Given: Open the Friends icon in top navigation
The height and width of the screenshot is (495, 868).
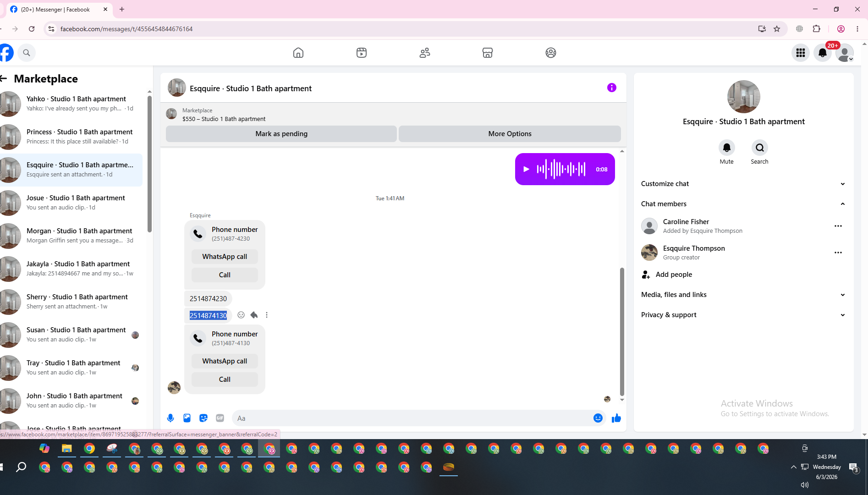Looking at the screenshot, I should 425,53.
